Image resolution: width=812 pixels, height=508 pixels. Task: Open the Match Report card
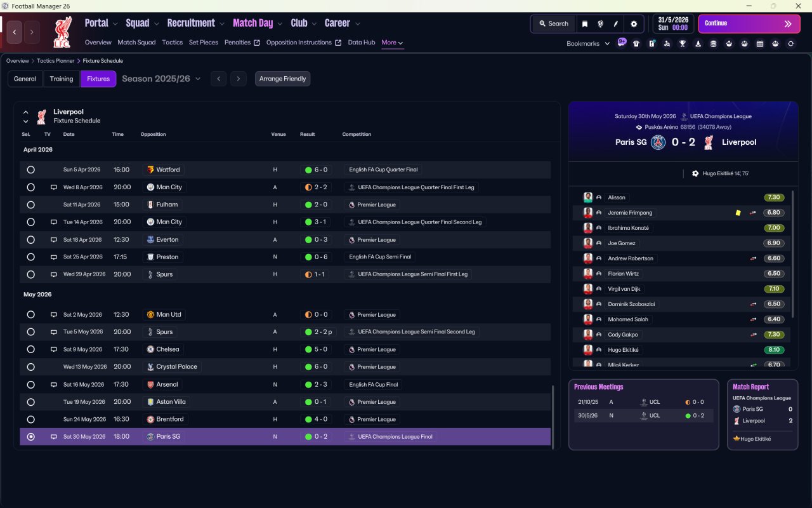[x=763, y=415]
